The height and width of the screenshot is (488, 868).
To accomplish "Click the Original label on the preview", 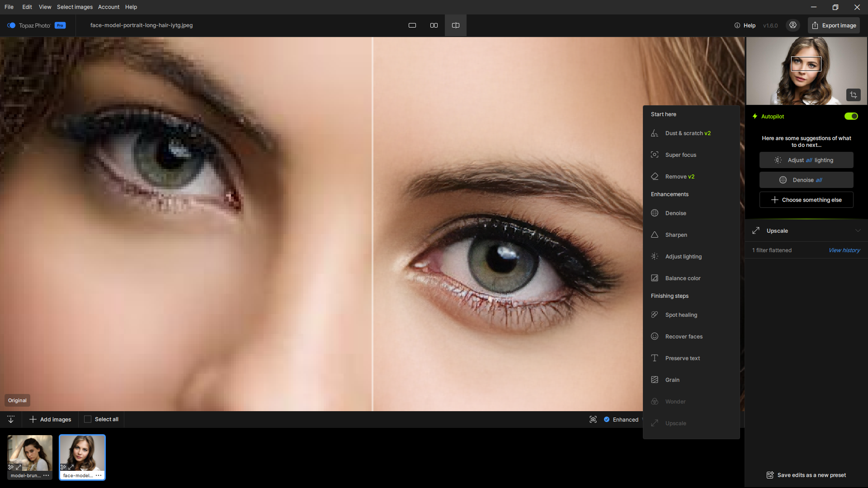I will coord(17,400).
